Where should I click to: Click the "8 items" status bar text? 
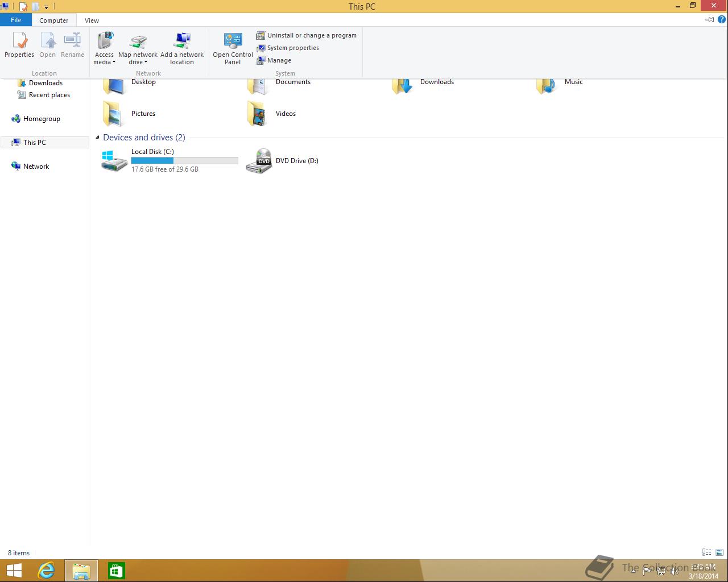(x=19, y=553)
